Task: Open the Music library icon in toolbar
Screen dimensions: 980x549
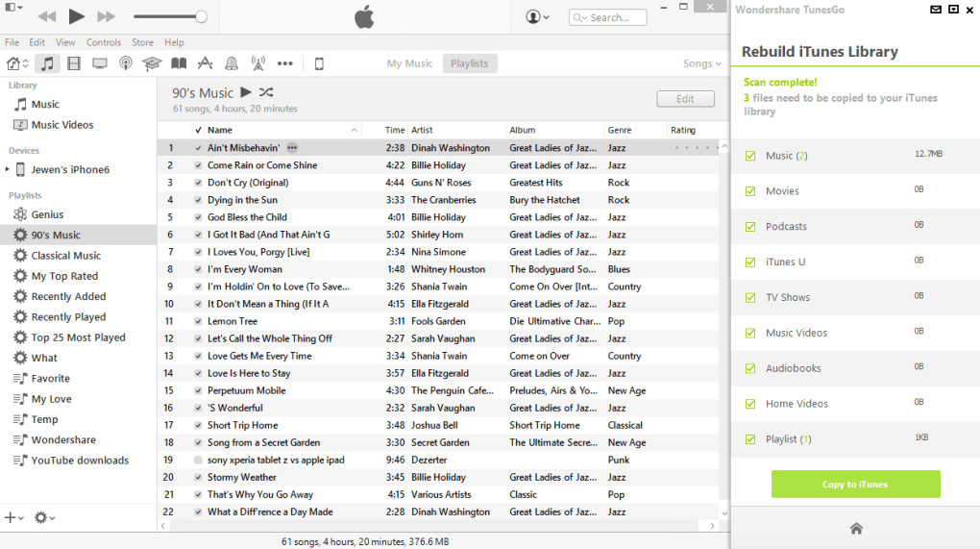Action: 47,63
